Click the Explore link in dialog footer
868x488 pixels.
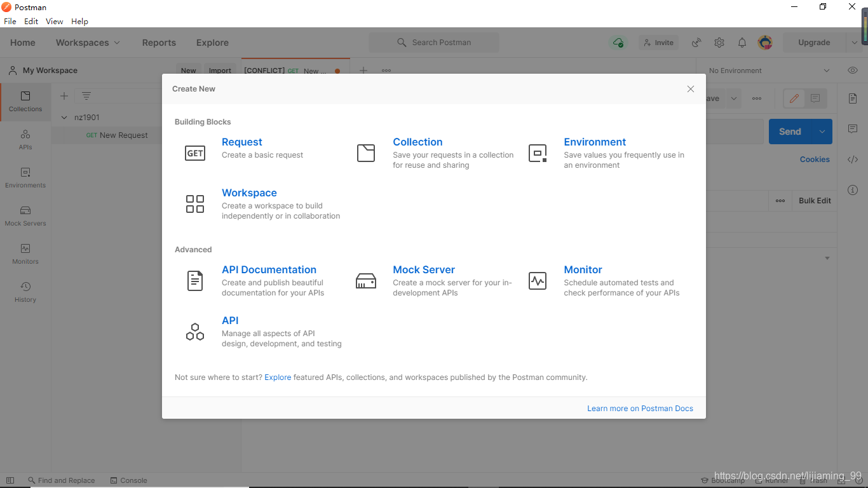click(x=278, y=377)
